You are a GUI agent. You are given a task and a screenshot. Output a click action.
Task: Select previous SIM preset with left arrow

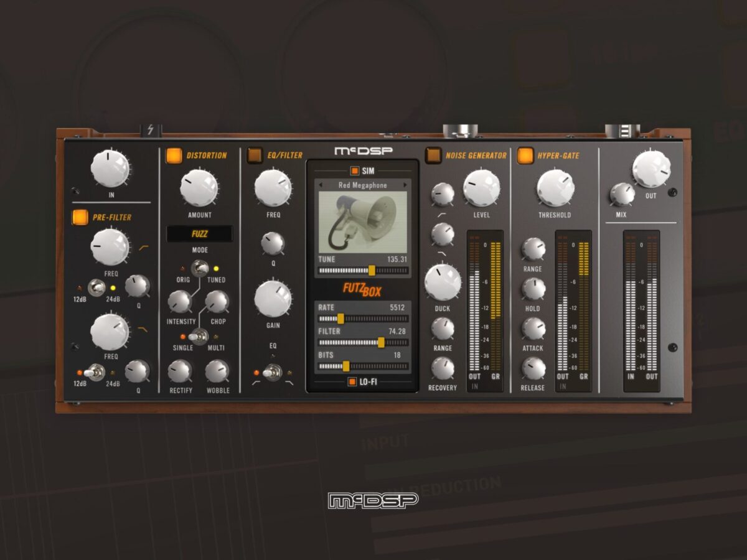(322, 185)
